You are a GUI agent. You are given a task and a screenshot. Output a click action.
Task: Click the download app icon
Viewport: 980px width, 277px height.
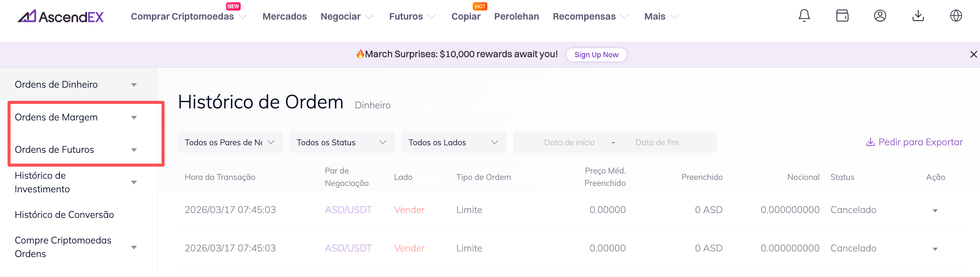pyautogui.click(x=917, y=15)
